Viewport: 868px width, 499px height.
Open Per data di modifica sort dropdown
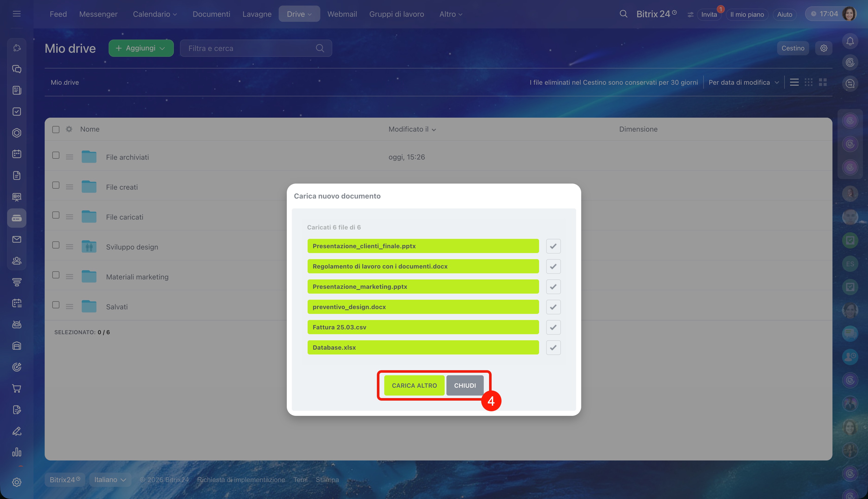(743, 82)
